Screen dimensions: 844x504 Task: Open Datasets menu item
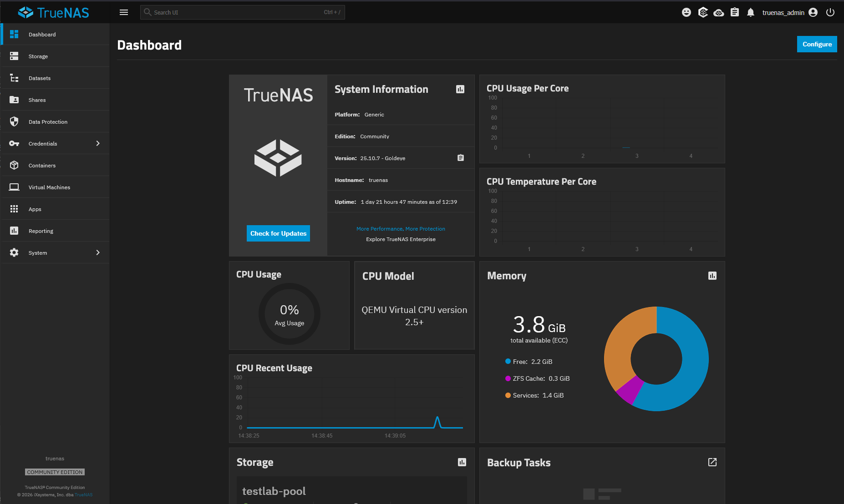point(55,78)
